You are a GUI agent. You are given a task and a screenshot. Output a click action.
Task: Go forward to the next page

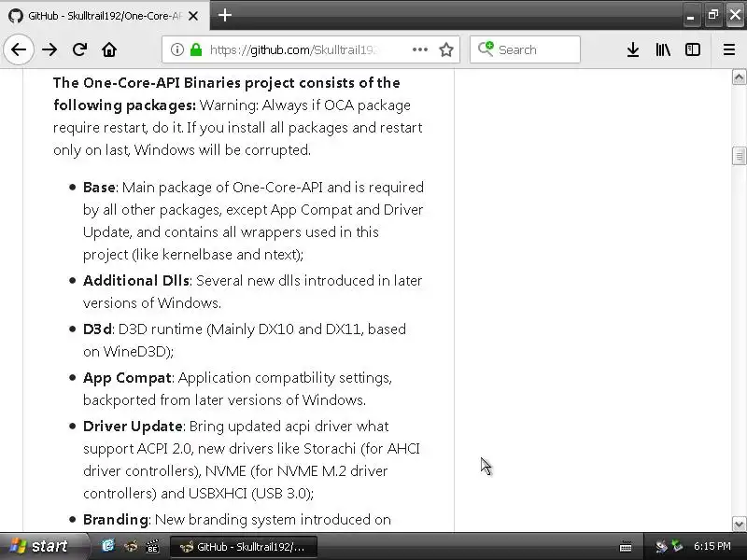click(x=49, y=49)
